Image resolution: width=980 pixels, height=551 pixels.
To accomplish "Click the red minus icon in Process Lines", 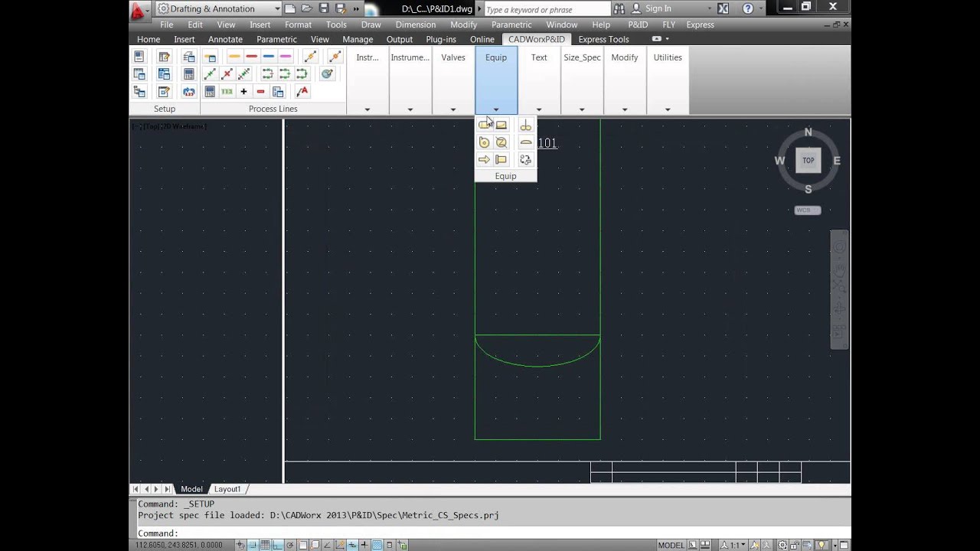I will click(260, 92).
